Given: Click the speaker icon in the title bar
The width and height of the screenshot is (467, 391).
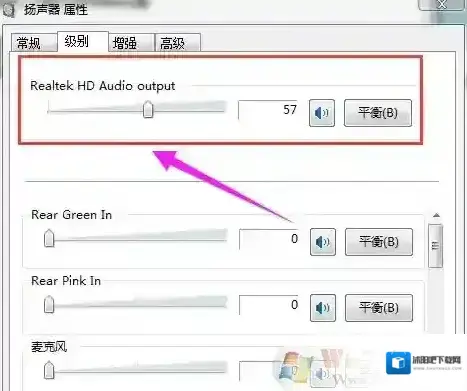Looking at the screenshot, I should click(x=9, y=9).
